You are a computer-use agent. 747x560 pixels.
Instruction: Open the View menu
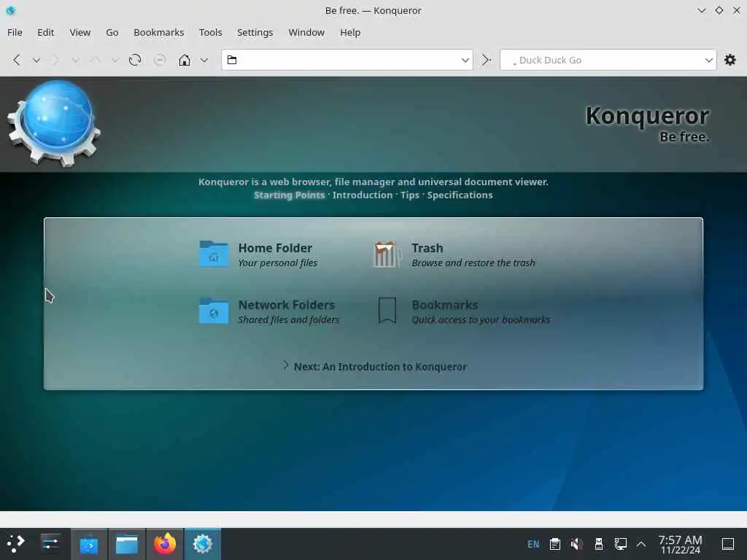[80, 32]
